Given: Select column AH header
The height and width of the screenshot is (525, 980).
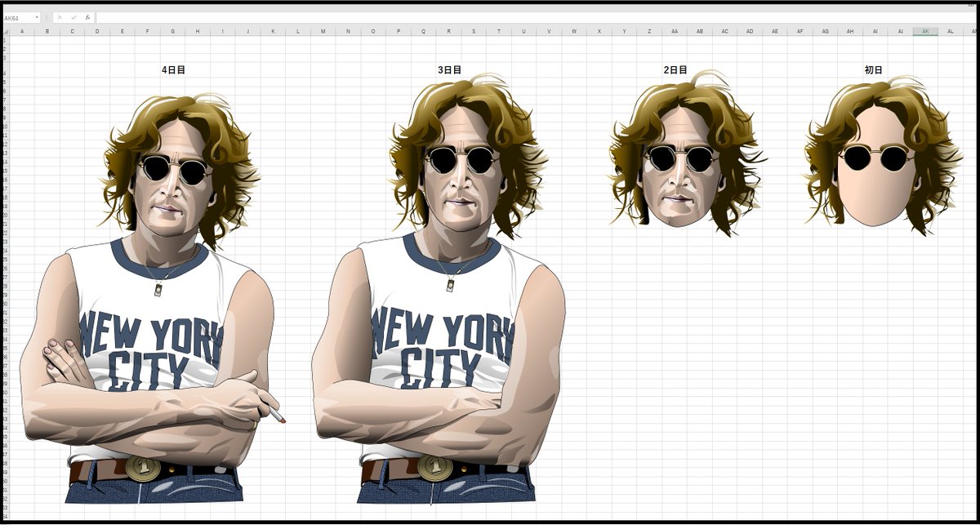Looking at the screenshot, I should point(850,32).
